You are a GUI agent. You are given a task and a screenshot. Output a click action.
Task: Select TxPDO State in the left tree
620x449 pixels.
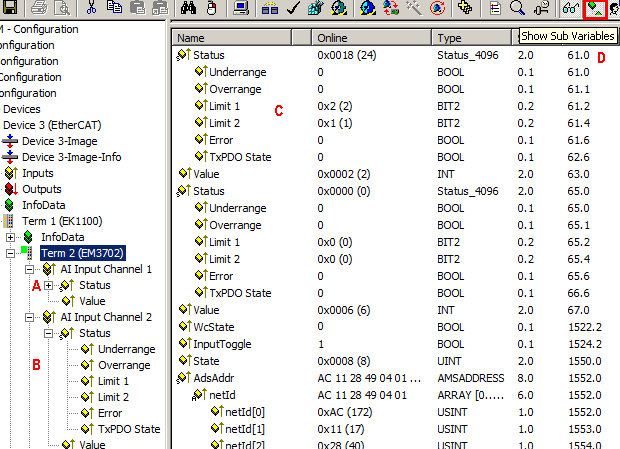coord(129,429)
